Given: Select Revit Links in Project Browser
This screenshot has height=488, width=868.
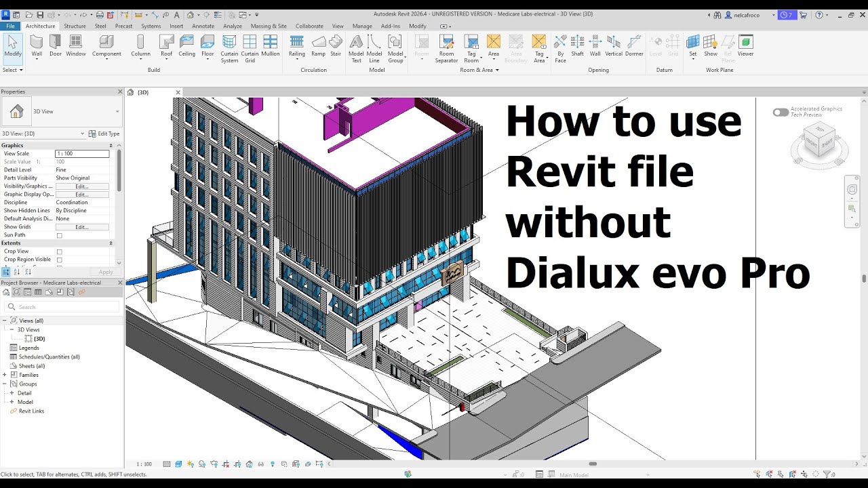Looking at the screenshot, I should [31, 411].
